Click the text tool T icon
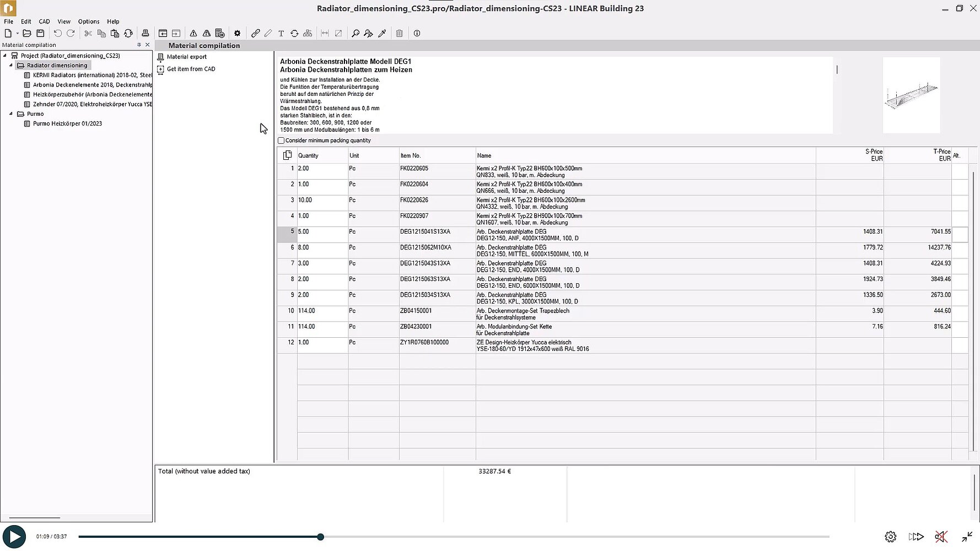The height and width of the screenshot is (551, 980). [281, 34]
